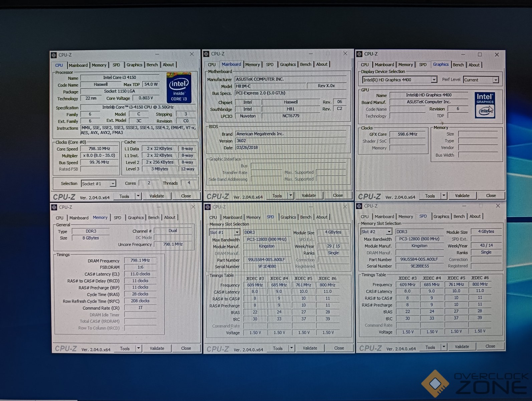Click the Intel inside Core i3 logo

pos(179,88)
